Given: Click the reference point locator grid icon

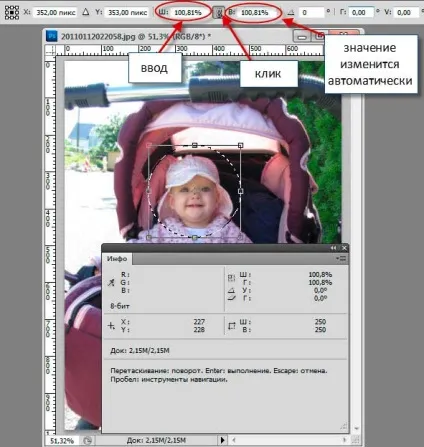Looking at the screenshot, I should click(x=12, y=12).
